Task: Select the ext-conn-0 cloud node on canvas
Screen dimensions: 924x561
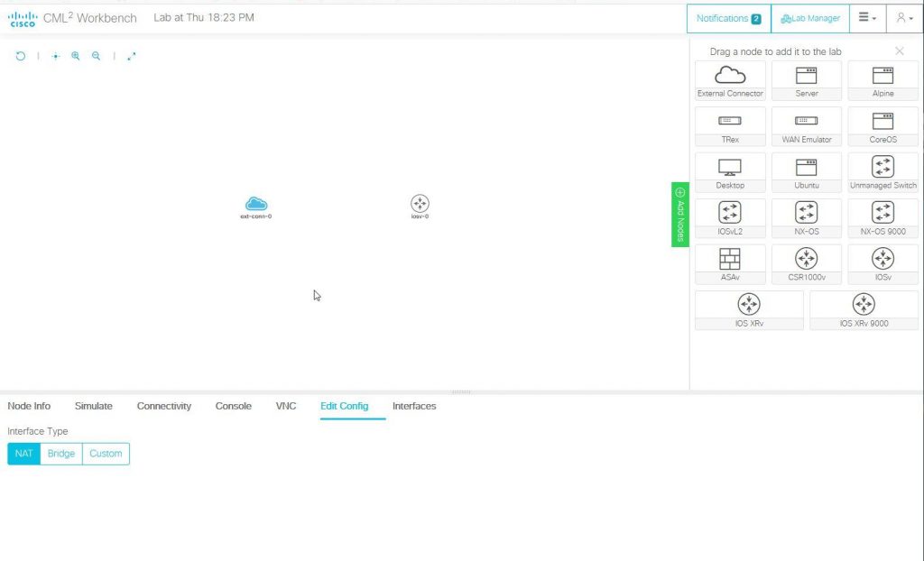Action: (255, 205)
